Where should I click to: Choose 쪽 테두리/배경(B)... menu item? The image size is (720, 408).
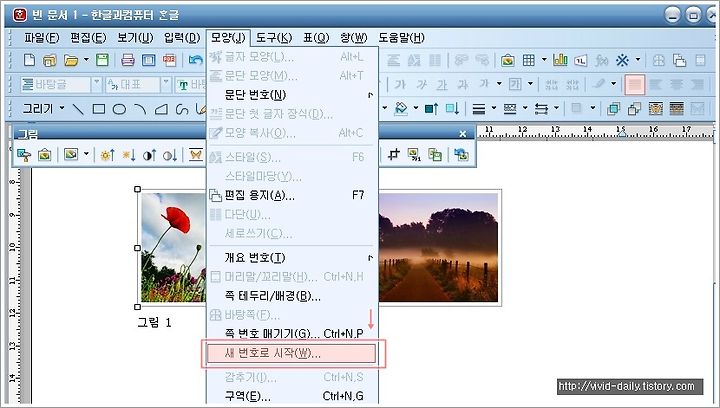click(x=292, y=296)
